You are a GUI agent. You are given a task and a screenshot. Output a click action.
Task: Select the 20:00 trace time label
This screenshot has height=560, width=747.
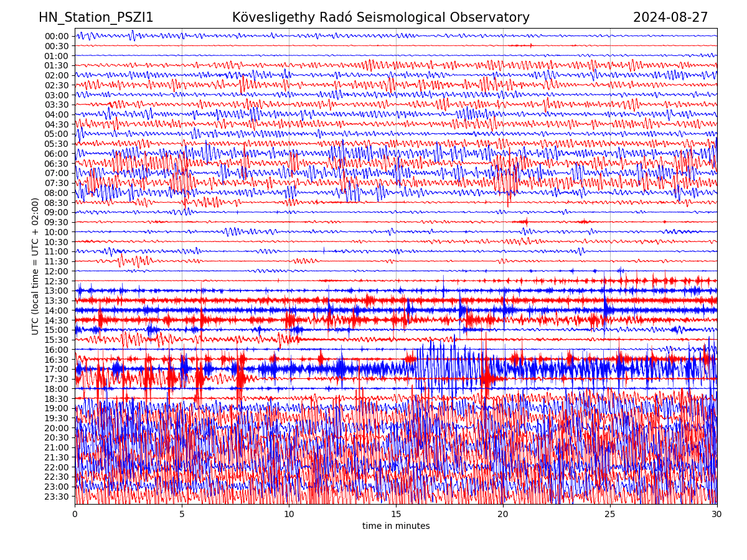pyautogui.click(x=57, y=428)
